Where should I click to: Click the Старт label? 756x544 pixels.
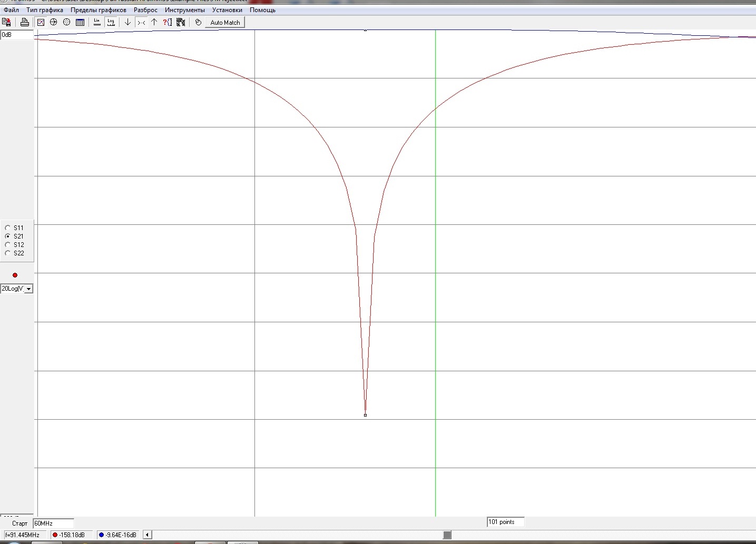click(19, 523)
